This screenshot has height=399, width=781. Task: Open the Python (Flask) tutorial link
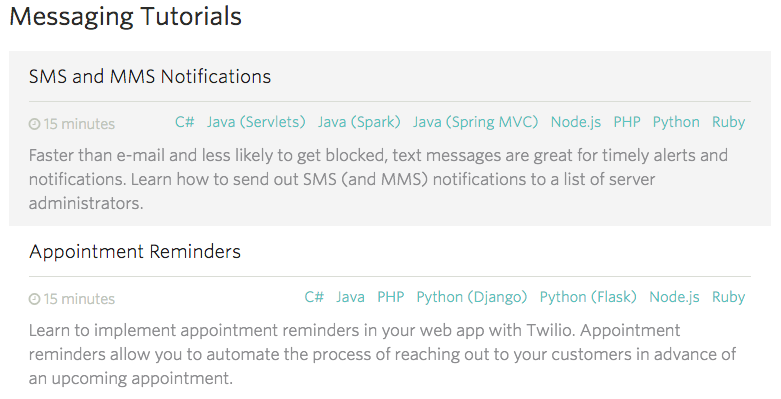(x=588, y=297)
